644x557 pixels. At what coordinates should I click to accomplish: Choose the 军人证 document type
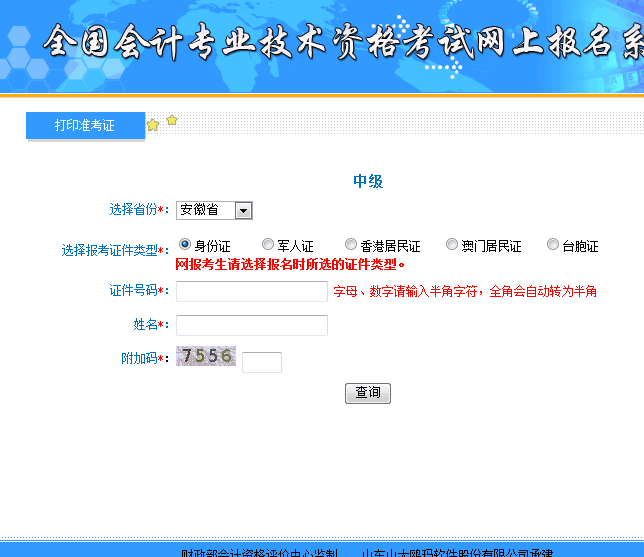click(268, 244)
